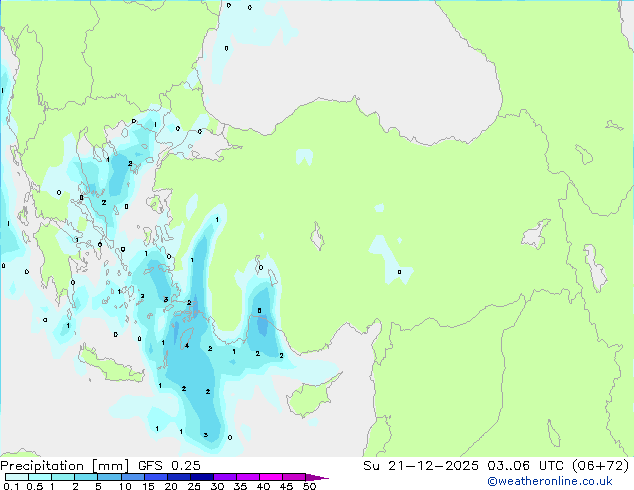Viewport: 634px width, 490px height.
Task: Click the 'Su 21-12-2025' date text
Action: pos(421,466)
